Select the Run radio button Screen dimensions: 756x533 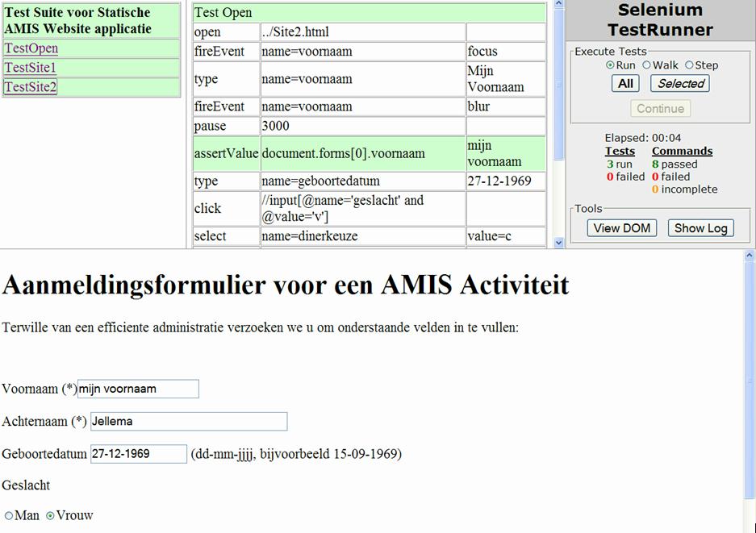point(610,65)
